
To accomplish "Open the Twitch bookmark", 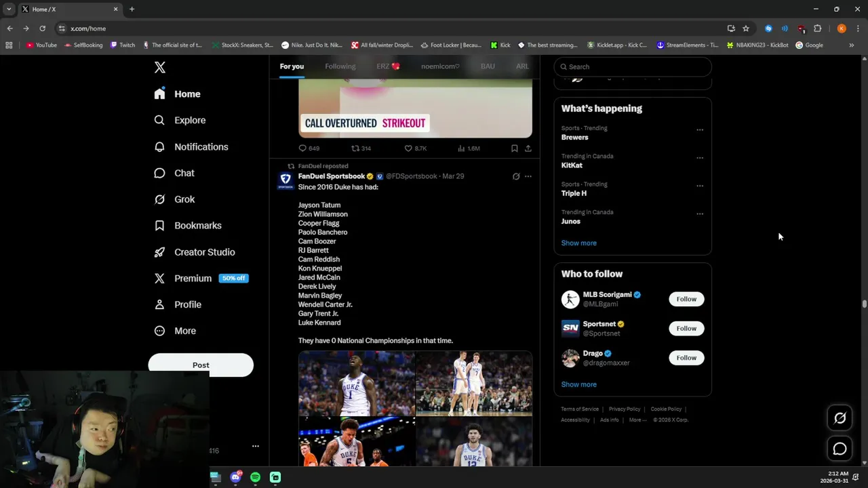I will 123,45.
